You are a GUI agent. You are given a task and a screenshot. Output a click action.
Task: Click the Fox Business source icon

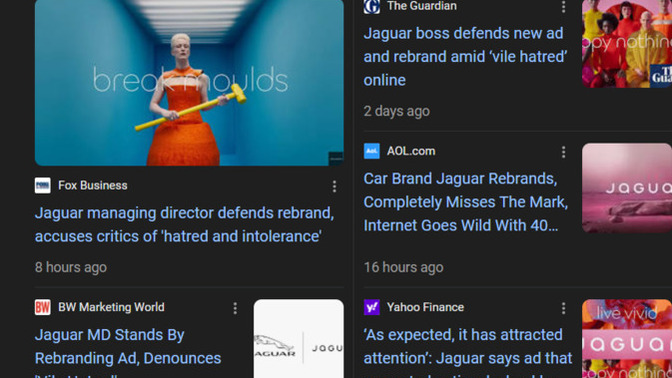pyautogui.click(x=42, y=186)
